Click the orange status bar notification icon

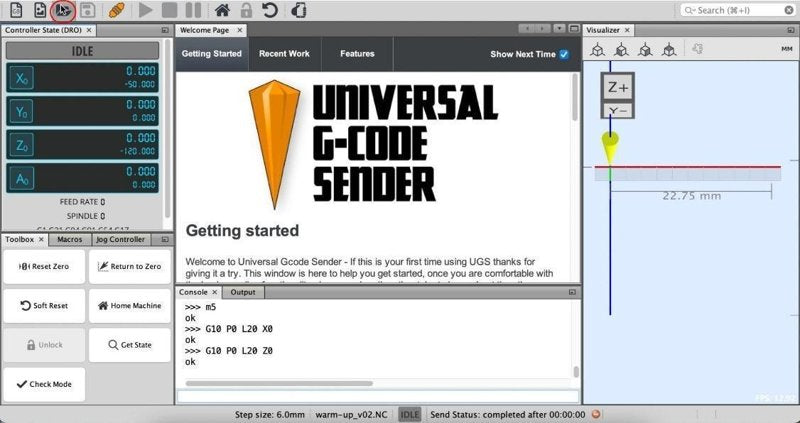(596, 414)
